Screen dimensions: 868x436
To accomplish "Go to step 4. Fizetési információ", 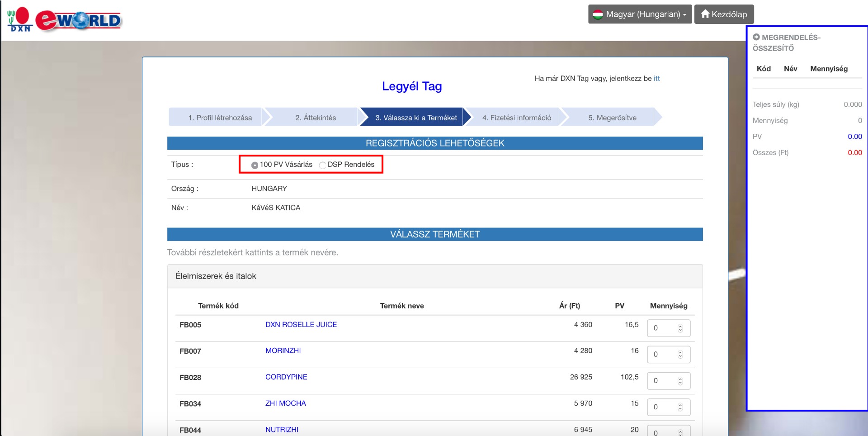I will click(516, 118).
